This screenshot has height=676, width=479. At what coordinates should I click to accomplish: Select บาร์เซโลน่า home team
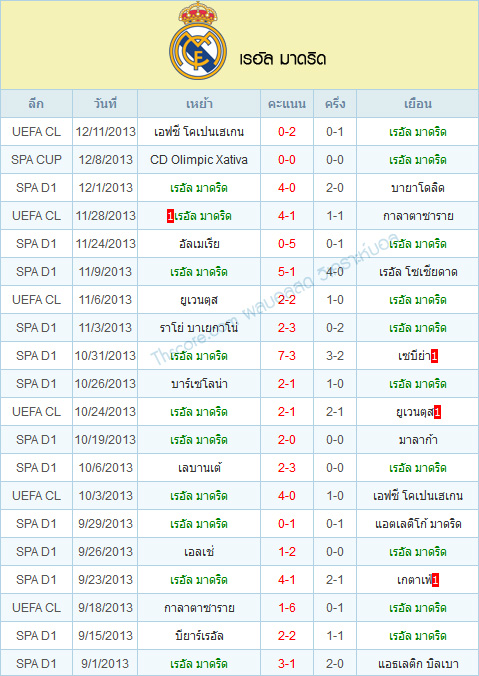click(x=199, y=384)
